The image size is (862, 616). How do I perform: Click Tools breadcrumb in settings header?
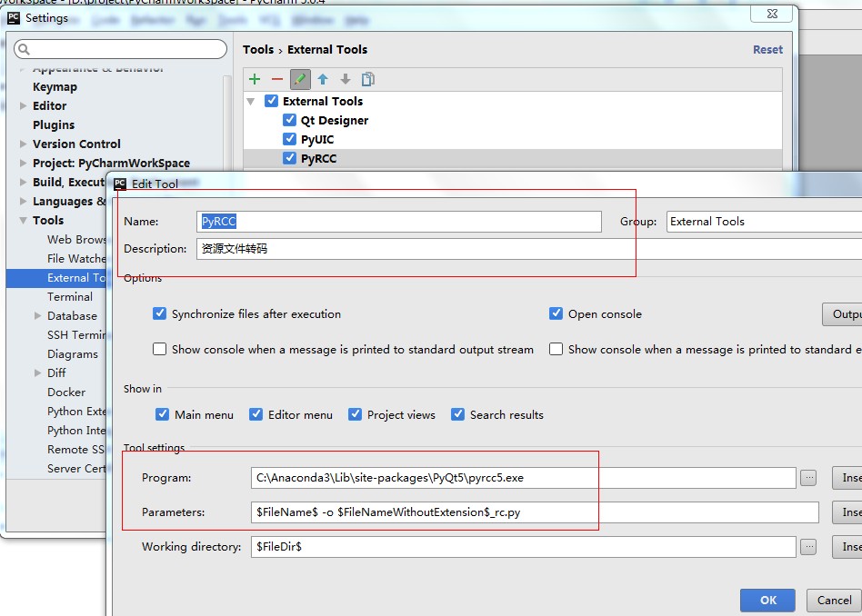pos(258,49)
